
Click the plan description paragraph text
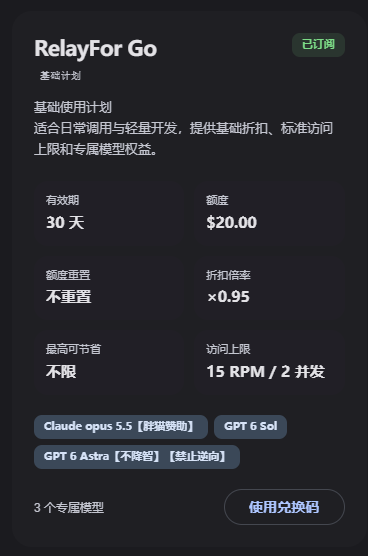coord(183,139)
